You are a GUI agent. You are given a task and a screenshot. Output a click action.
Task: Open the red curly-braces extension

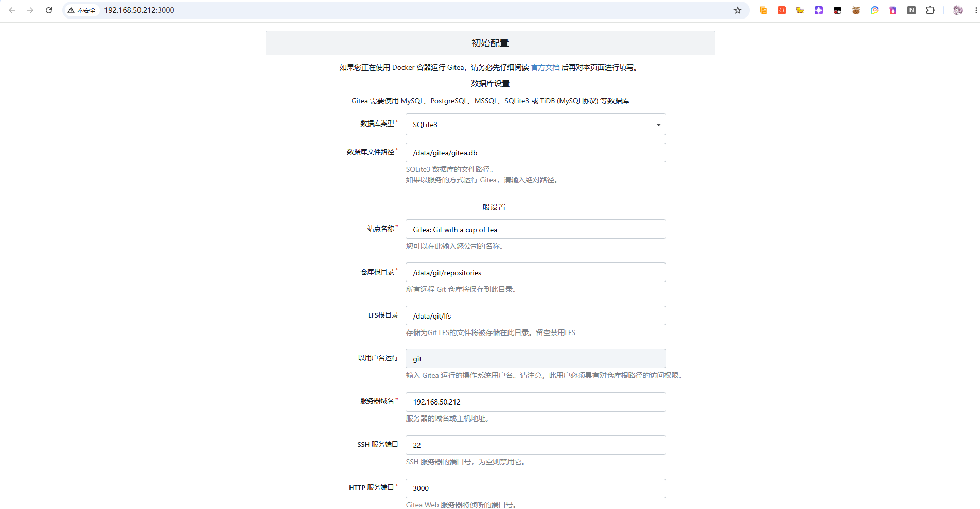tap(782, 10)
